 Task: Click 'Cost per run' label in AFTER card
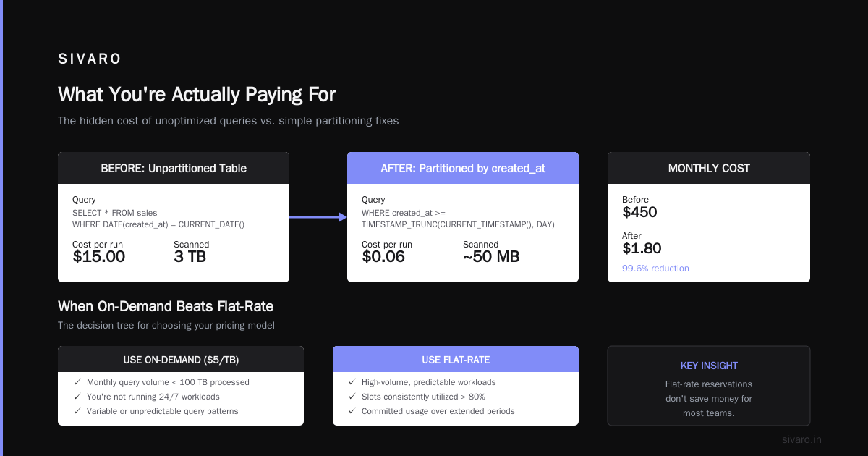pos(387,245)
